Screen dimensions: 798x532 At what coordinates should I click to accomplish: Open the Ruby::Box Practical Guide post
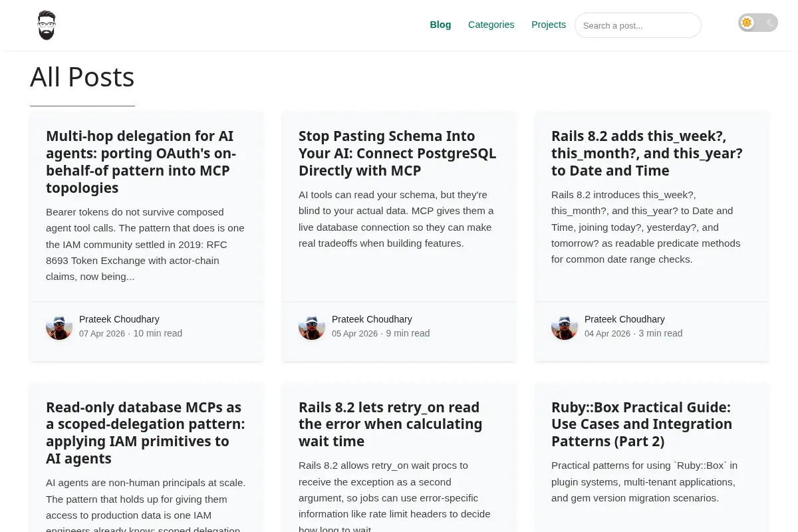[642, 424]
